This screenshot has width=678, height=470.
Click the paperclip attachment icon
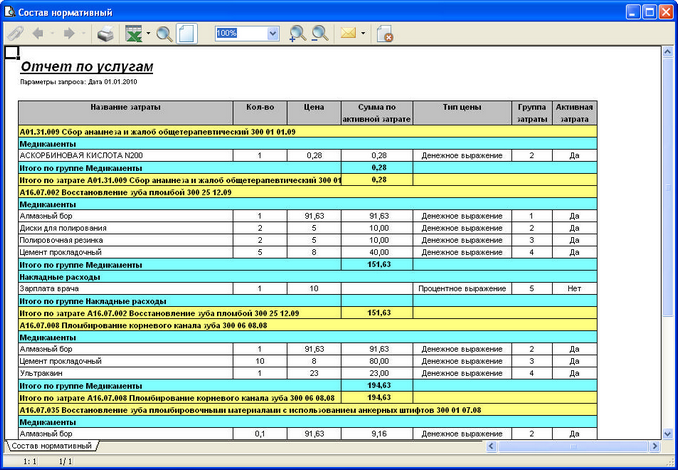(x=16, y=33)
